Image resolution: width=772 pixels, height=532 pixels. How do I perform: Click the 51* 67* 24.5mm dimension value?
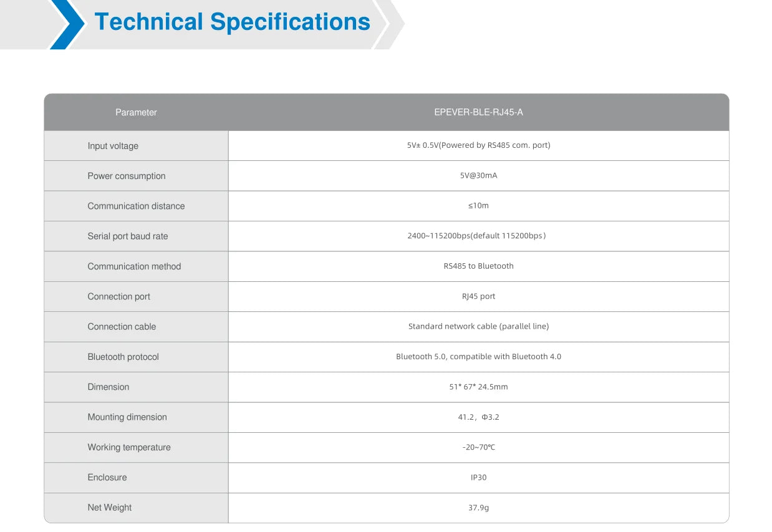point(478,387)
